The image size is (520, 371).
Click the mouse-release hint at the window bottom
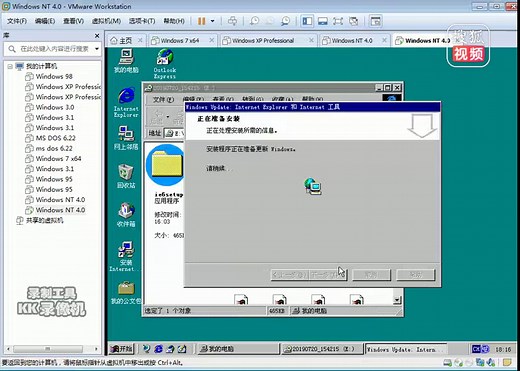[92, 363]
